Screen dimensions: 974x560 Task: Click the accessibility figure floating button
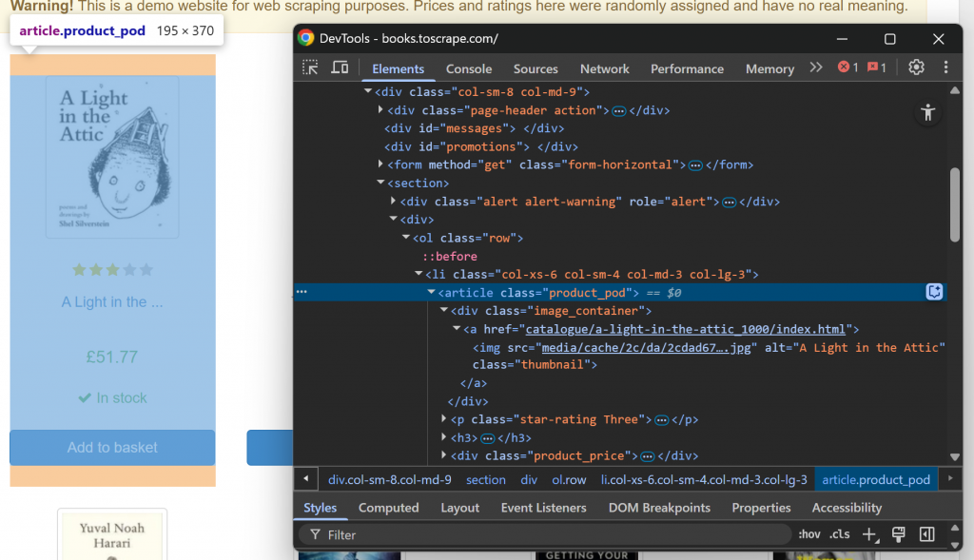click(928, 113)
